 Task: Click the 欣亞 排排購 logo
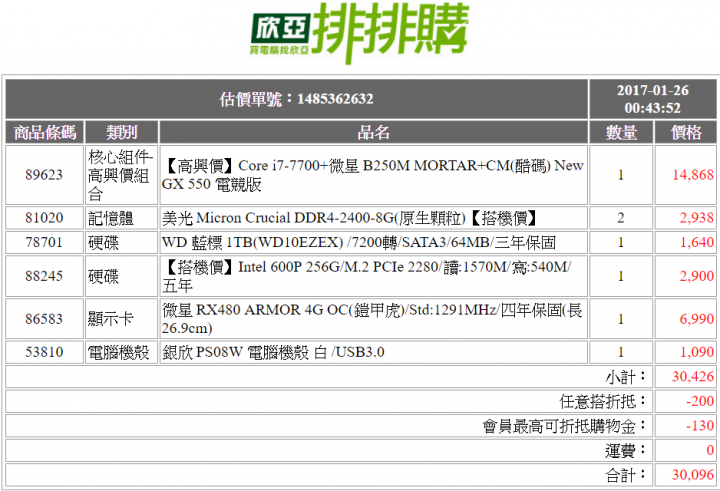360,33
